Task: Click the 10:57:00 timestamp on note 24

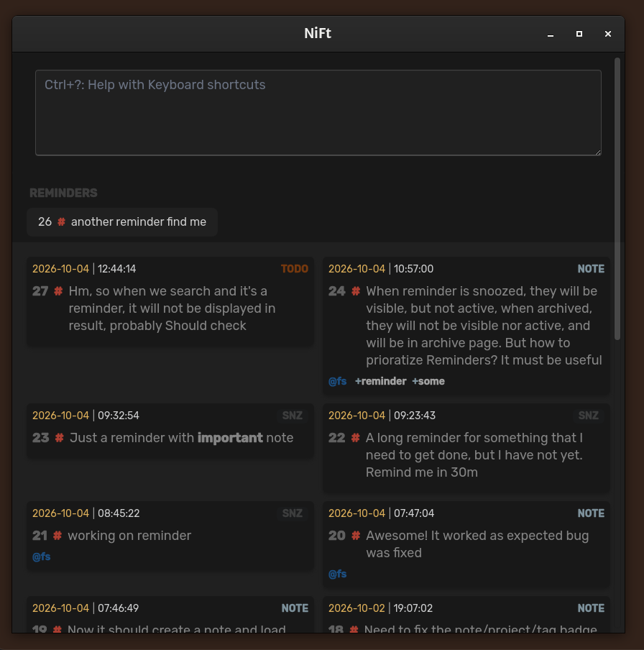Action: tap(413, 269)
